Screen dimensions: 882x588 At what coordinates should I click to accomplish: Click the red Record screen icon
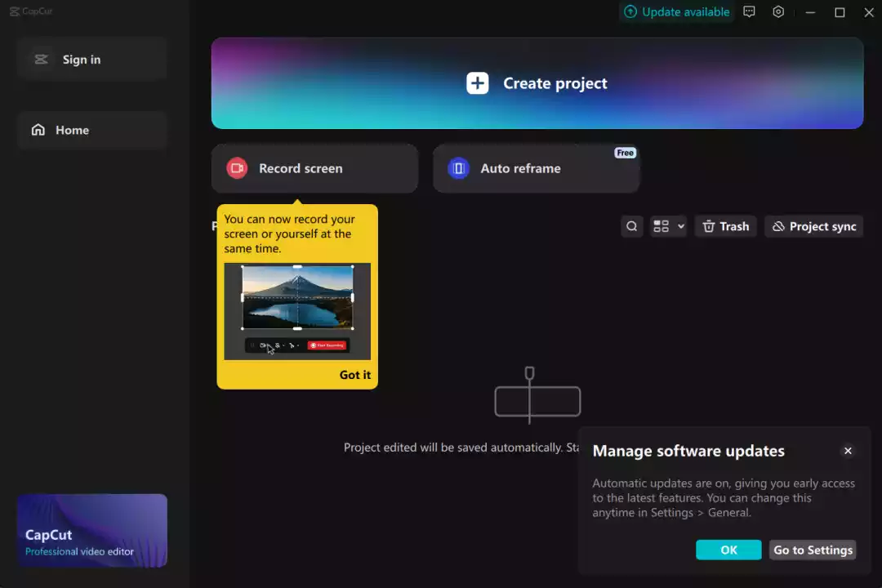tap(237, 168)
